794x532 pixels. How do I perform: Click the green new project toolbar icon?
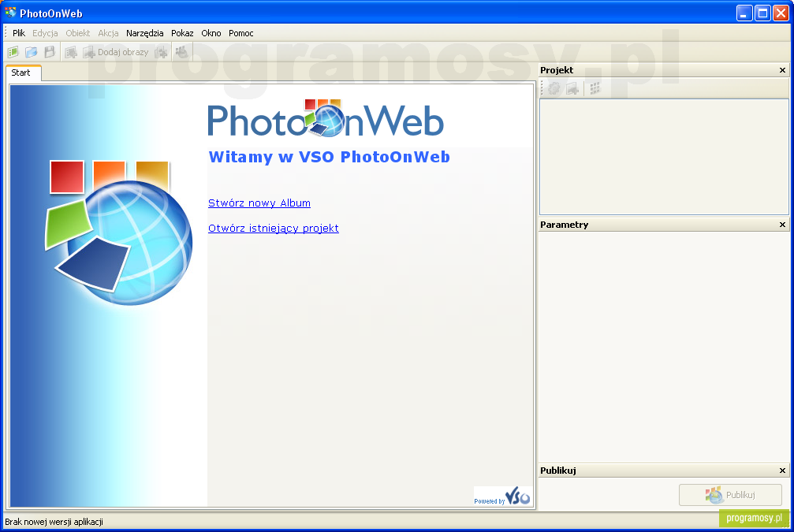(x=13, y=52)
